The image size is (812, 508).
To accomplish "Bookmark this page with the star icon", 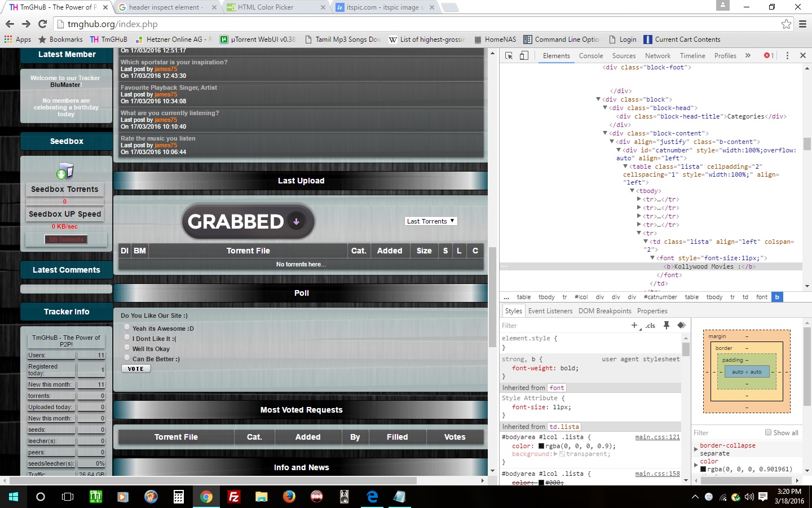I will coord(786,24).
